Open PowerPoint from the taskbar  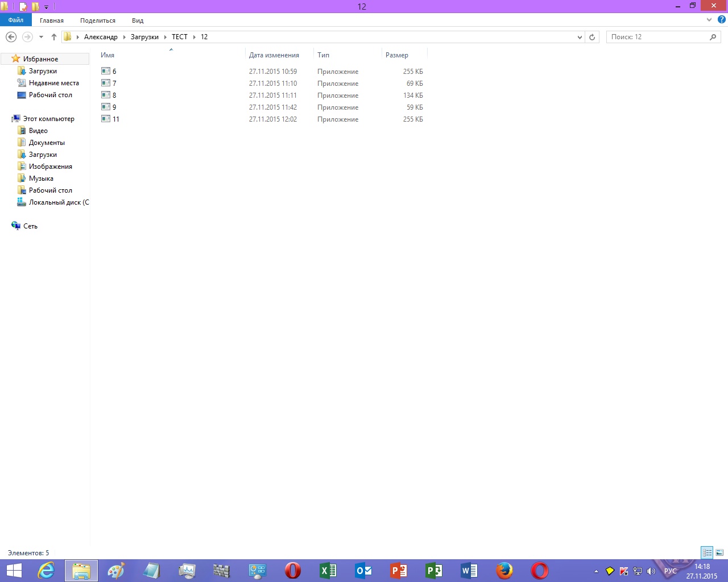(x=399, y=570)
